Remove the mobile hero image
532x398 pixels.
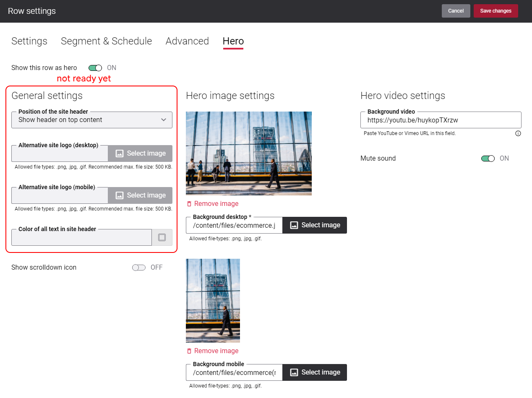(212, 351)
